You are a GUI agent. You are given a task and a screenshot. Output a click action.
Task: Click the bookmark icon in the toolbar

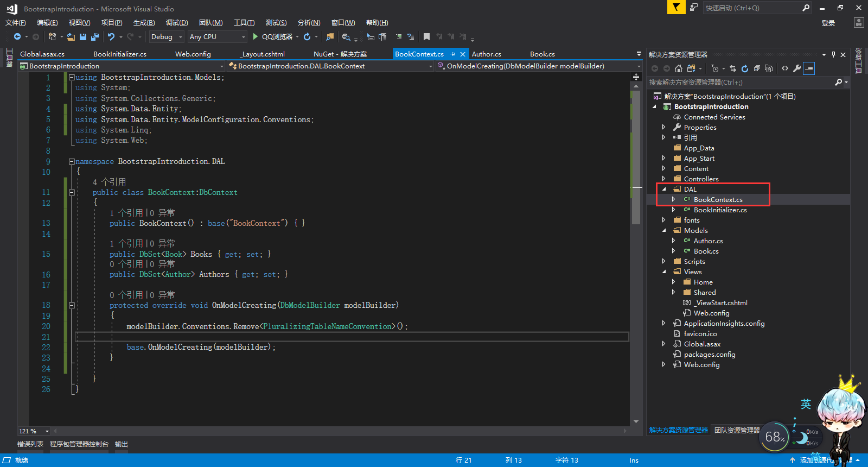[x=426, y=37]
